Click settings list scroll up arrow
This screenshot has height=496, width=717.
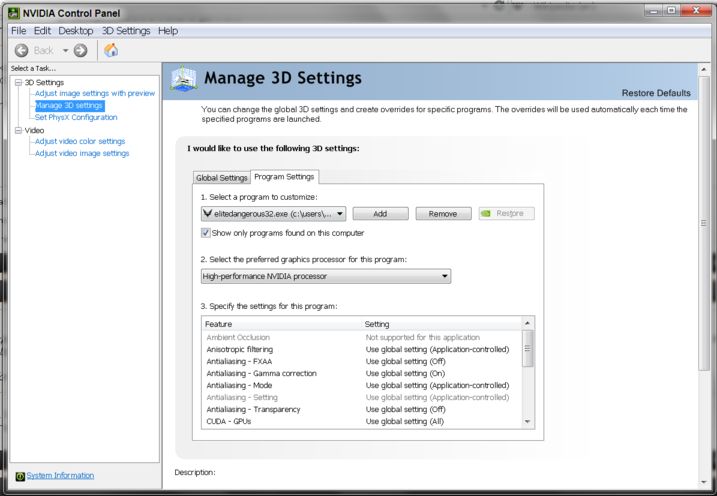click(x=528, y=323)
